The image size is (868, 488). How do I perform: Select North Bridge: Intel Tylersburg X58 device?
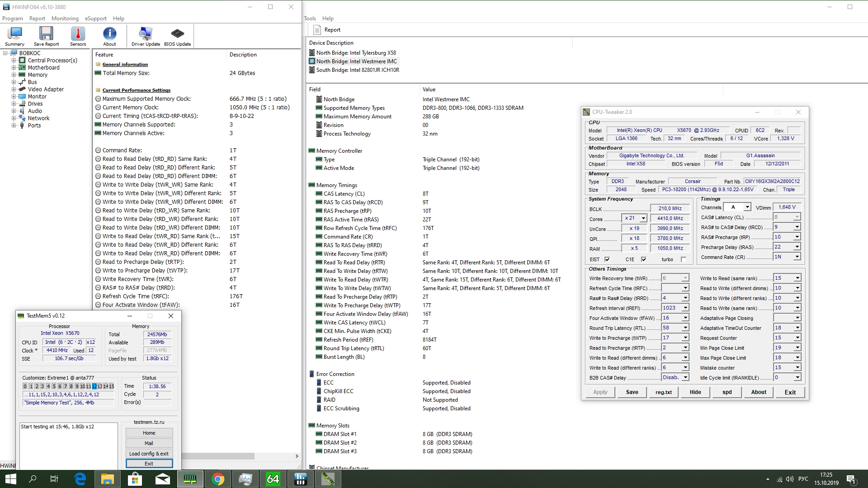356,53
